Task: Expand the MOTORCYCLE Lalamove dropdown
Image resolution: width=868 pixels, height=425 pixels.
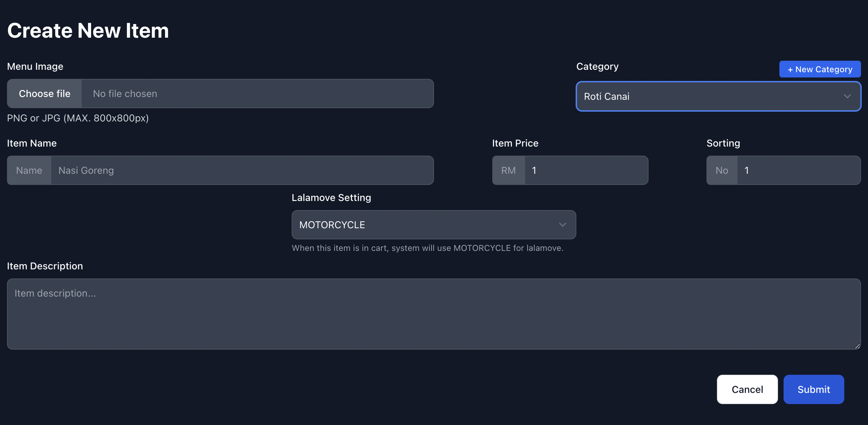Action: tap(426, 225)
